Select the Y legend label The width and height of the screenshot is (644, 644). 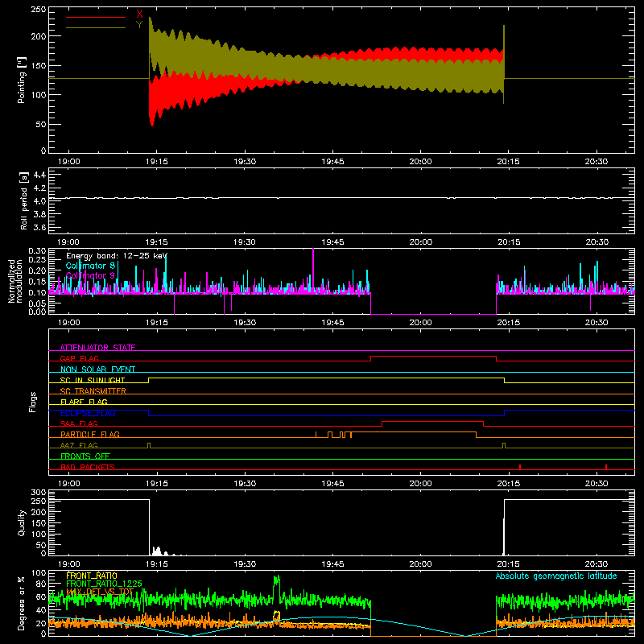pyautogui.click(x=139, y=25)
